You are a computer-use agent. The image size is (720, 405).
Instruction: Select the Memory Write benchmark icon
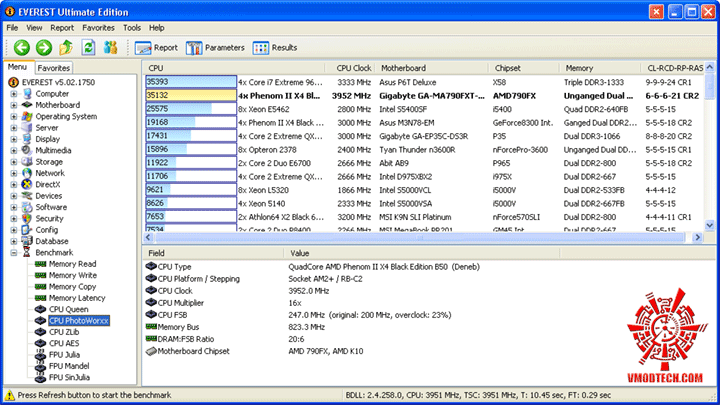40,275
